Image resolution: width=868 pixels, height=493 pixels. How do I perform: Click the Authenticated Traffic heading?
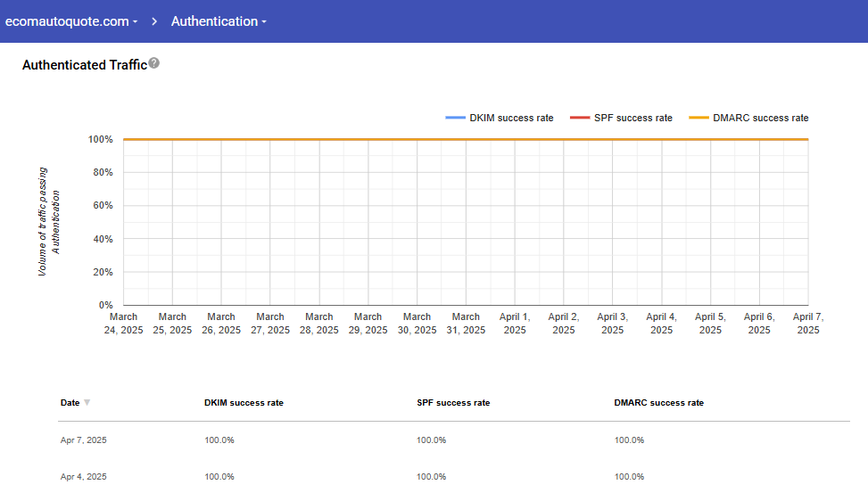pyautogui.click(x=84, y=65)
